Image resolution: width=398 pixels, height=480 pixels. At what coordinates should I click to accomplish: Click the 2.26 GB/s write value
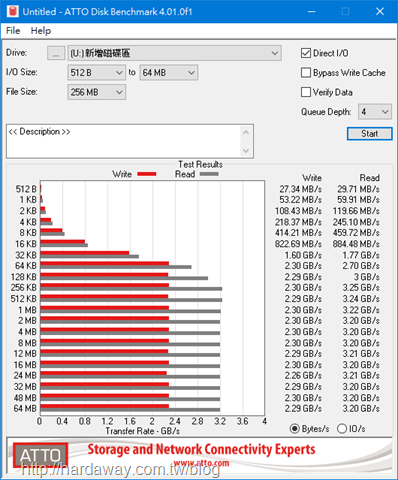[x=303, y=375]
